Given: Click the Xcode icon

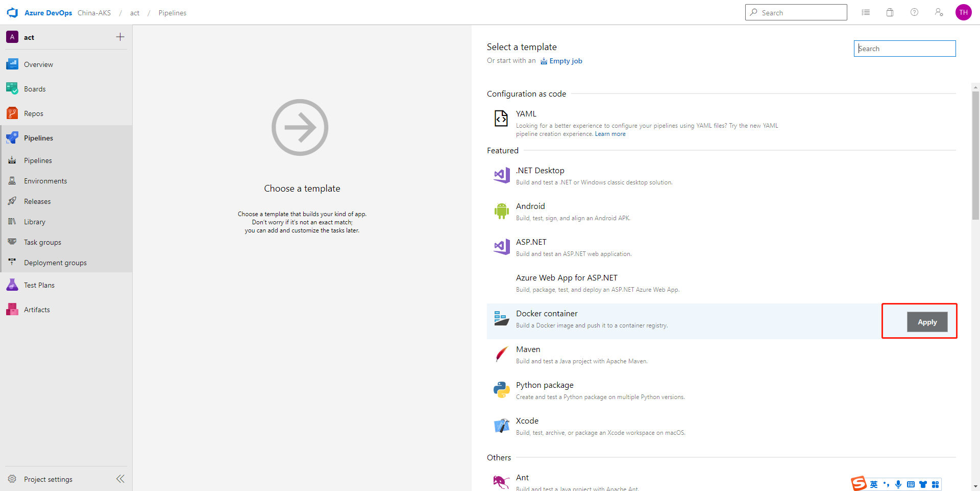Looking at the screenshot, I should (x=502, y=426).
